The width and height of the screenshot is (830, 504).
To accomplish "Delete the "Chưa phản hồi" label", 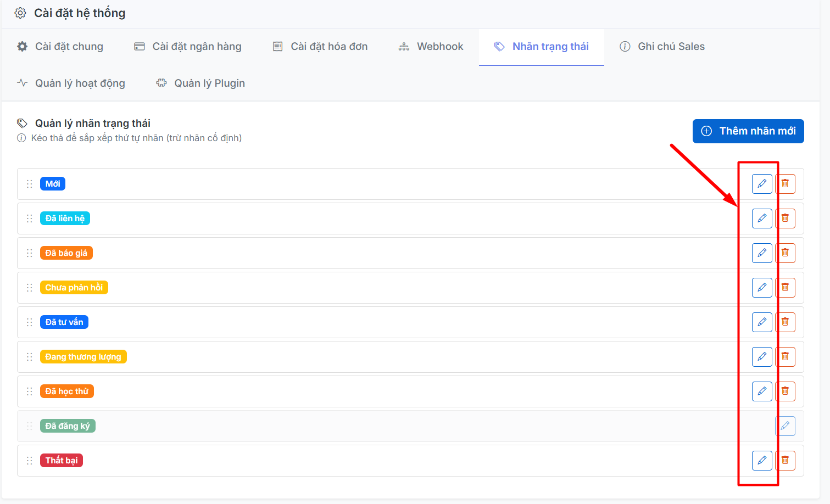I will [x=786, y=288].
